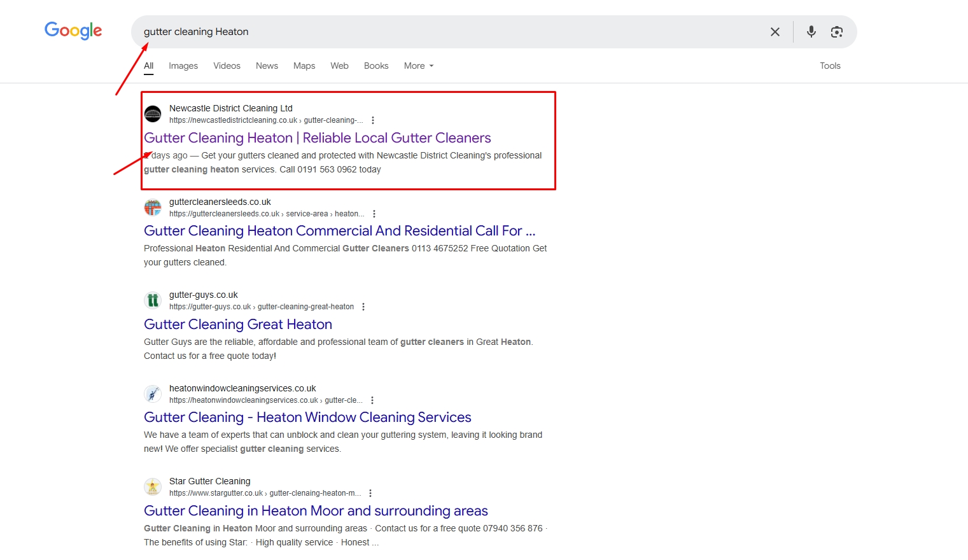
Task: Select the All results tab
Action: [x=149, y=66]
